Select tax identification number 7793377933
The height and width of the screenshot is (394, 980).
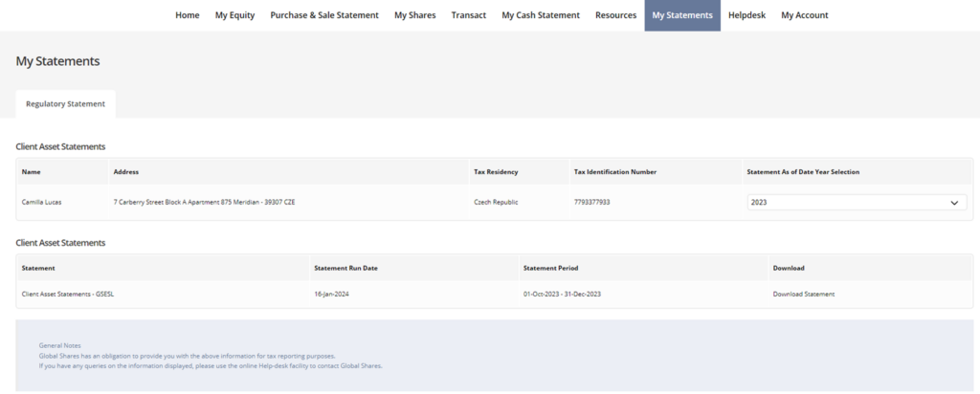[x=591, y=203]
